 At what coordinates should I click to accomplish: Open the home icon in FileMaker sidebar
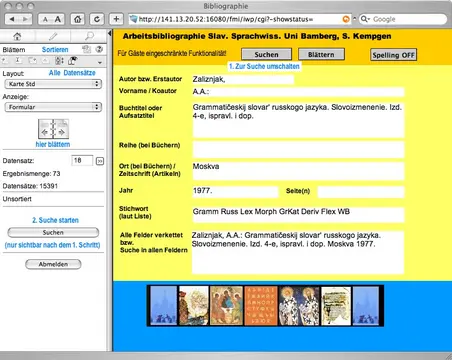pos(17,36)
